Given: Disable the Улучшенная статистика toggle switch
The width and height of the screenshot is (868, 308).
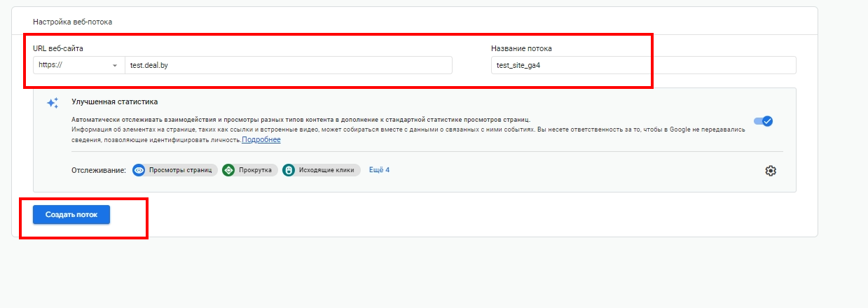Looking at the screenshot, I should tap(763, 121).
